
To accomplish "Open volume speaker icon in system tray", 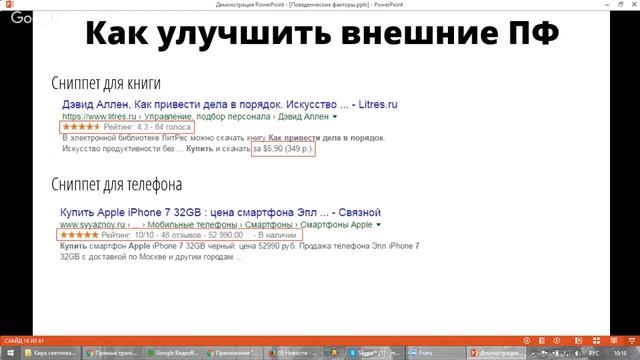I will [x=577, y=353].
